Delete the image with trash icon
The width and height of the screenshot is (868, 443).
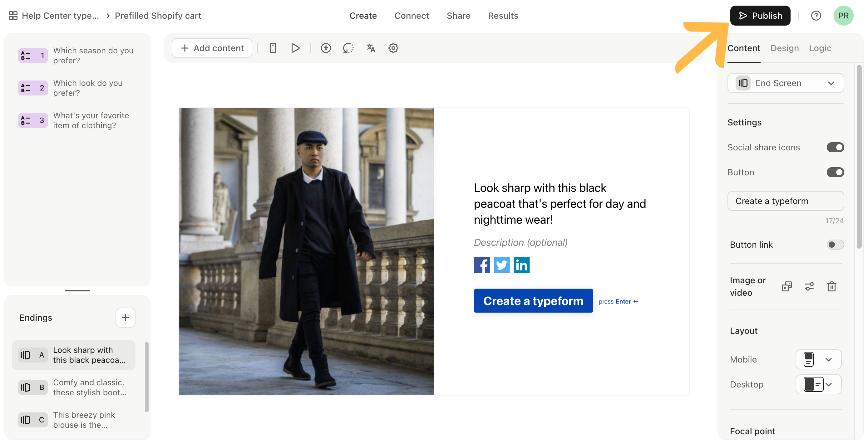(x=831, y=286)
